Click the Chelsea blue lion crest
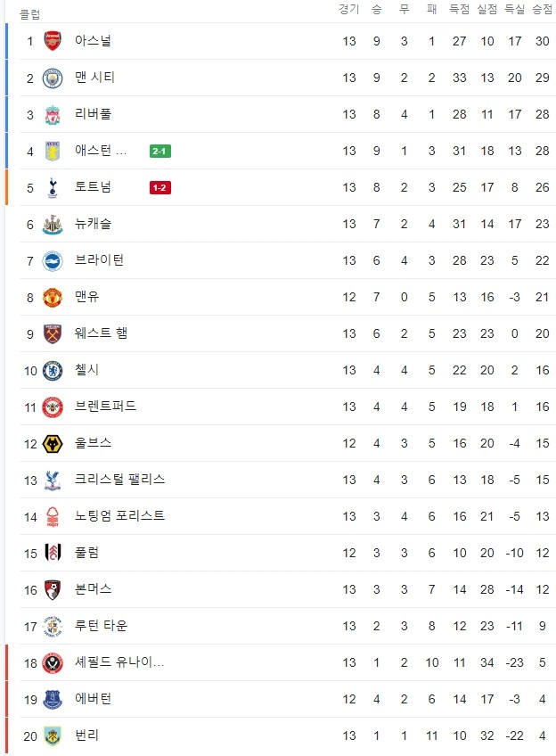This screenshot has width=556, height=756. coord(53,371)
